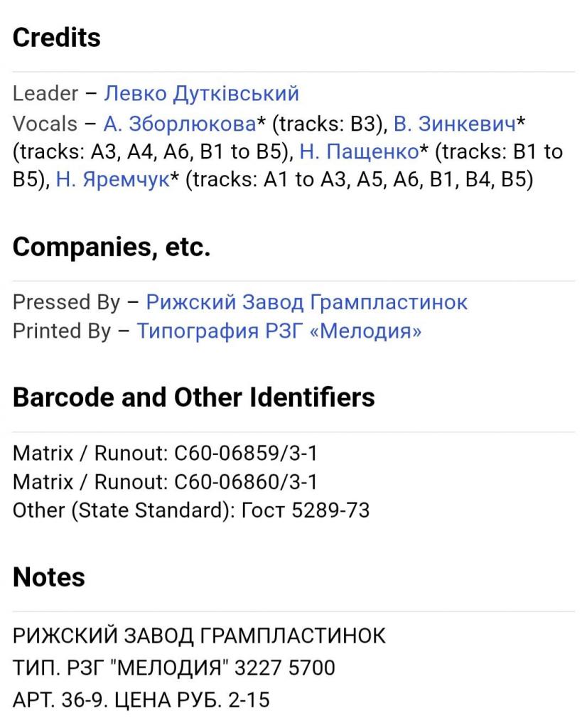This screenshot has width=587, height=728.
Task: Open the Левко Дутківський leader link
Action: coord(201,94)
